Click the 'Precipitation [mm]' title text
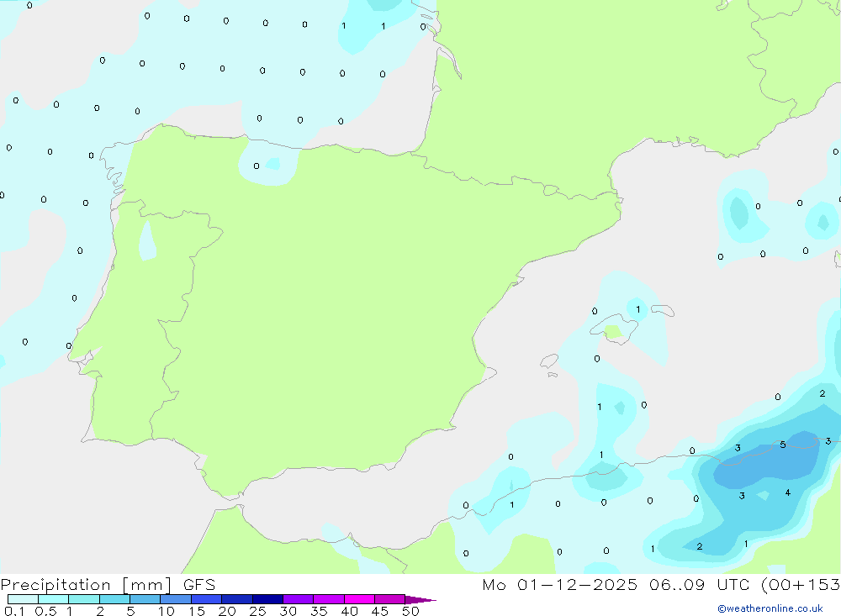This screenshot has width=841, height=616. pos(86,585)
